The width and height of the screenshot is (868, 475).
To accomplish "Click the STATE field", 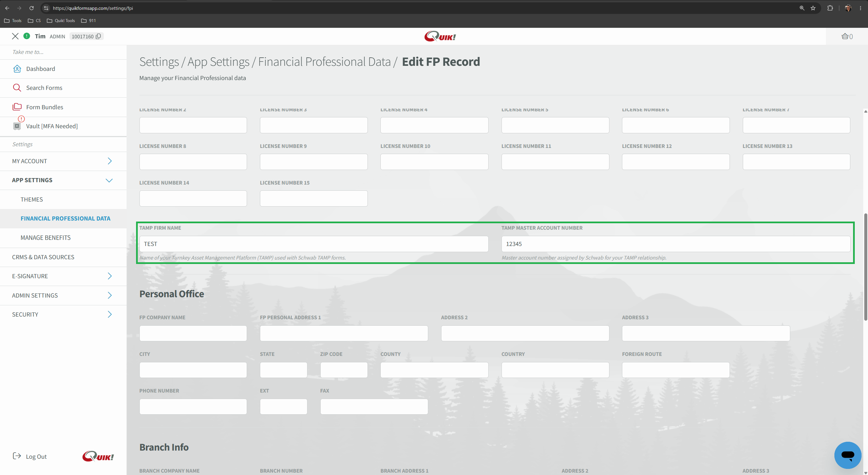I will click(x=284, y=370).
